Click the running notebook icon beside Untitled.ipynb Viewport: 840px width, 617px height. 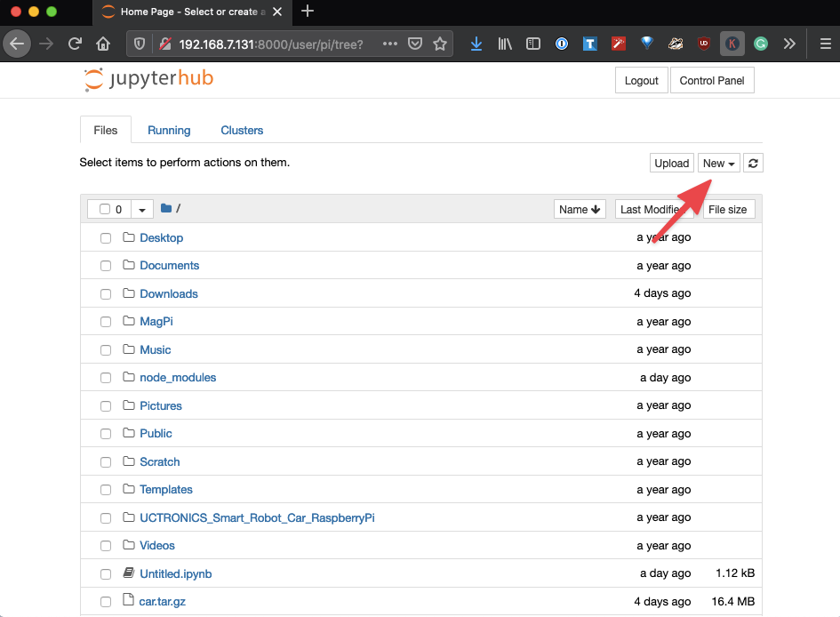click(x=127, y=573)
